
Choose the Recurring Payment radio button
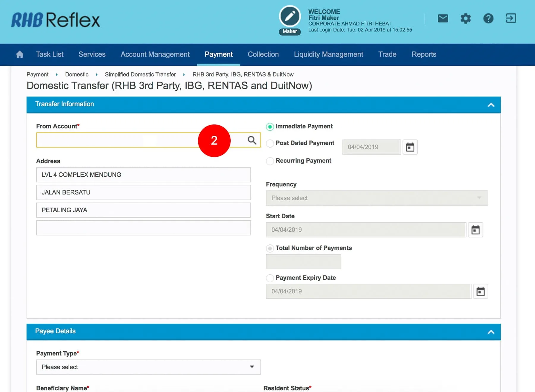coord(270,161)
